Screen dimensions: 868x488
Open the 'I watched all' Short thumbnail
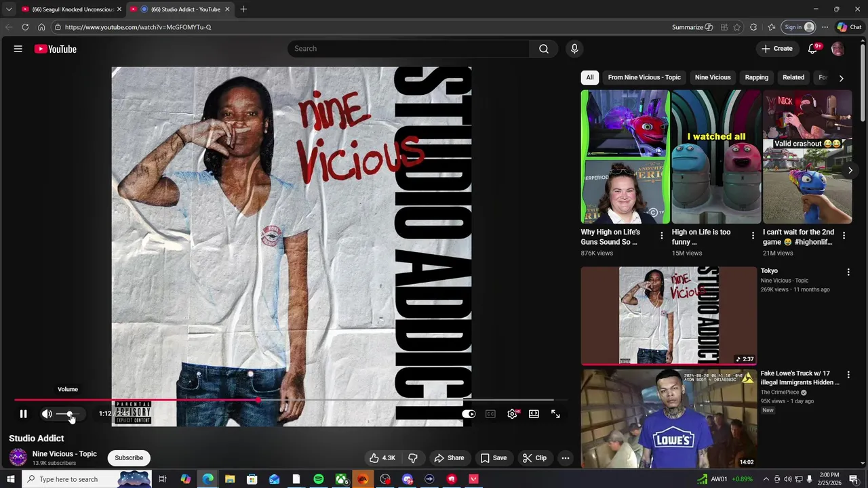point(716,157)
